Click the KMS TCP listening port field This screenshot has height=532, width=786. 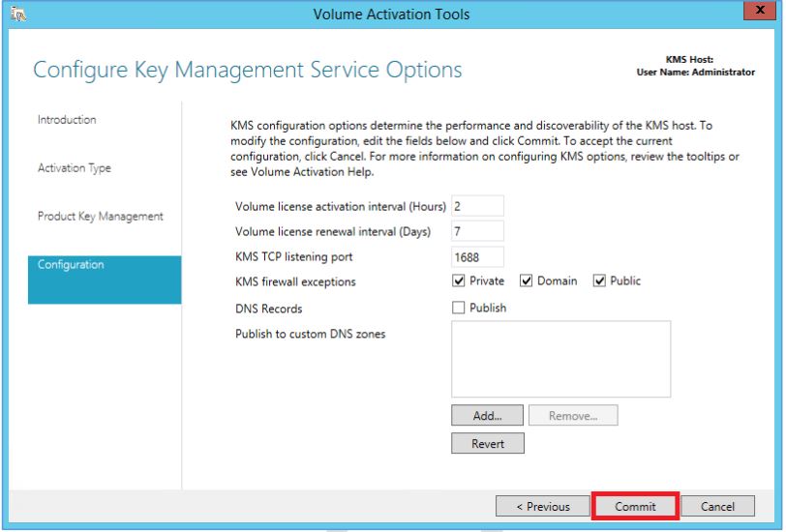point(477,257)
